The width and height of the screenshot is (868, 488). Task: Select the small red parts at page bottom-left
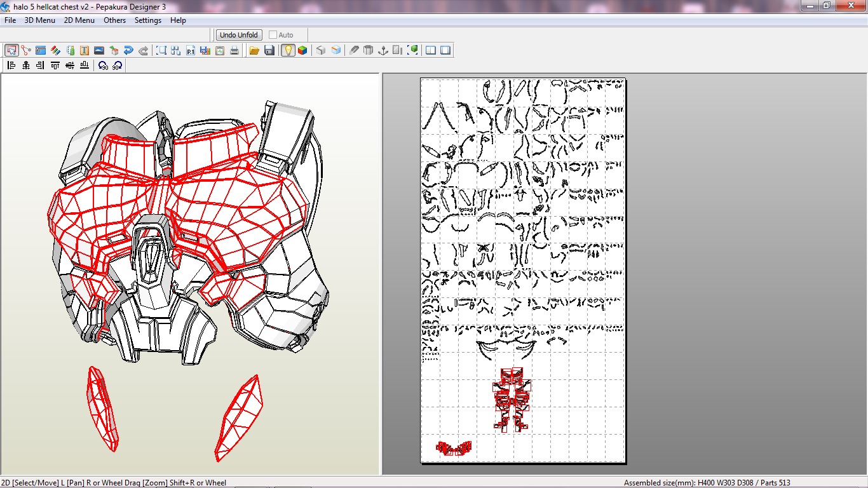pos(454,448)
